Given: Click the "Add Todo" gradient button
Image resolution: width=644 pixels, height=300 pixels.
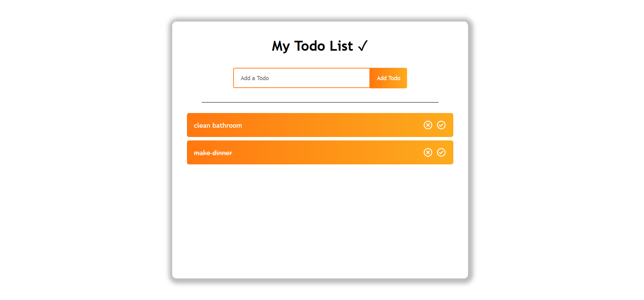Looking at the screenshot, I should coord(388,78).
